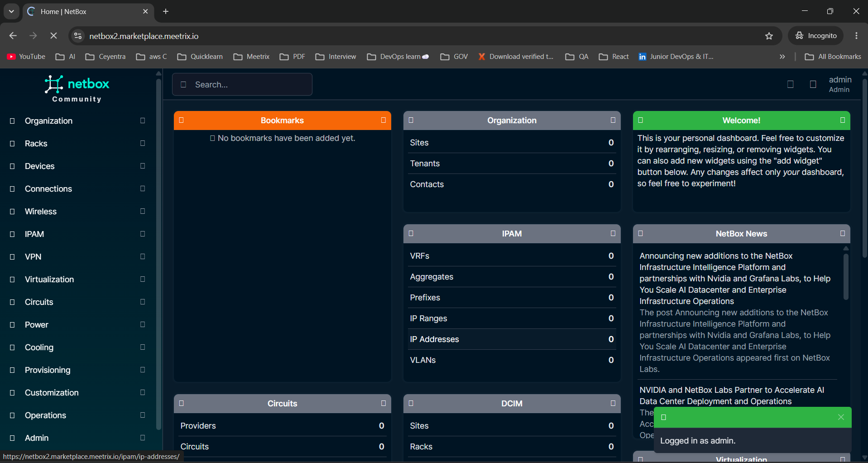
Task: Open the All Bookmarks folder
Action: coord(833,57)
